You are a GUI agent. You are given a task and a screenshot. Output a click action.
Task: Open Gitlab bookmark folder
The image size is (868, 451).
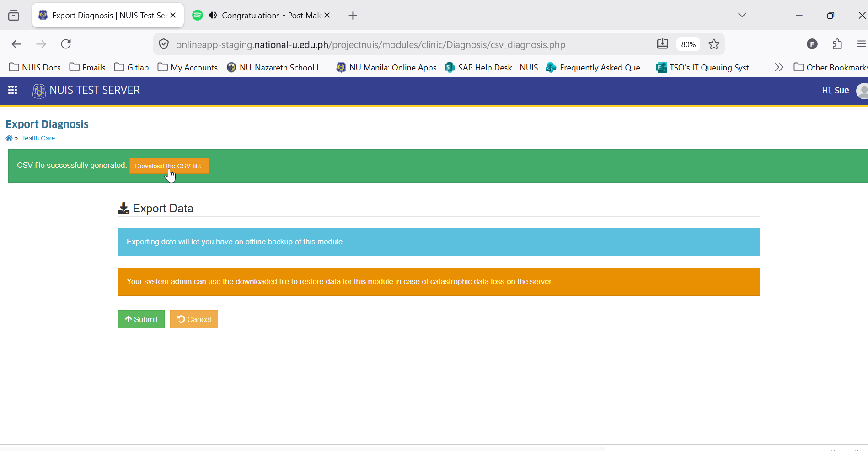pyautogui.click(x=132, y=67)
